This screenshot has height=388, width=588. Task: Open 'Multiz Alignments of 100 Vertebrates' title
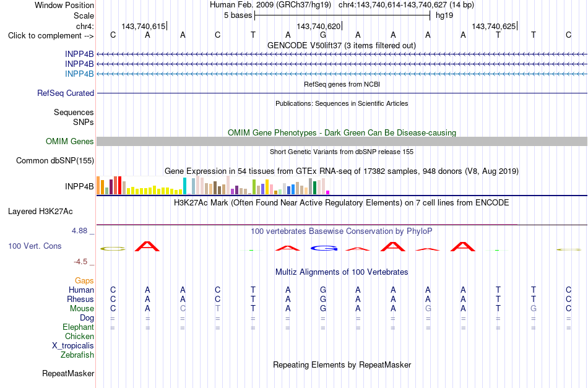coord(342,272)
